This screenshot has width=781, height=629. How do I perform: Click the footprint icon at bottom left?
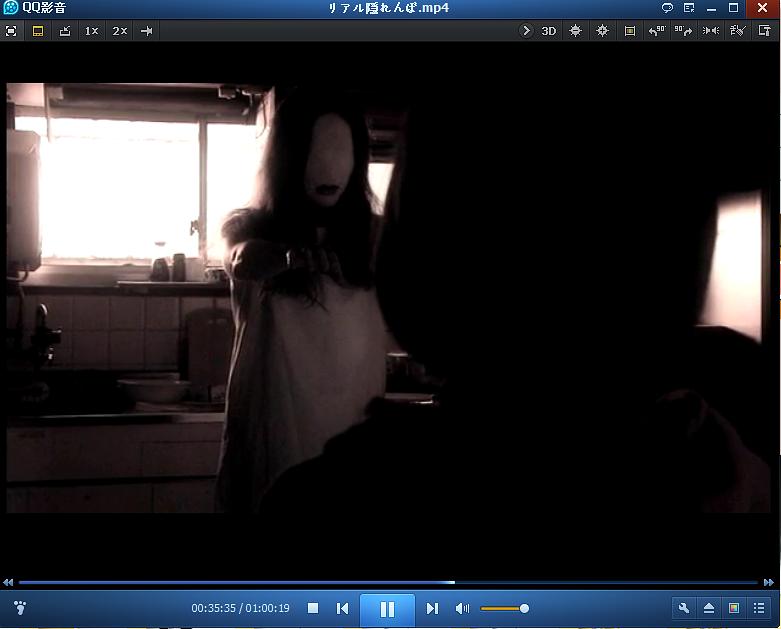20,608
